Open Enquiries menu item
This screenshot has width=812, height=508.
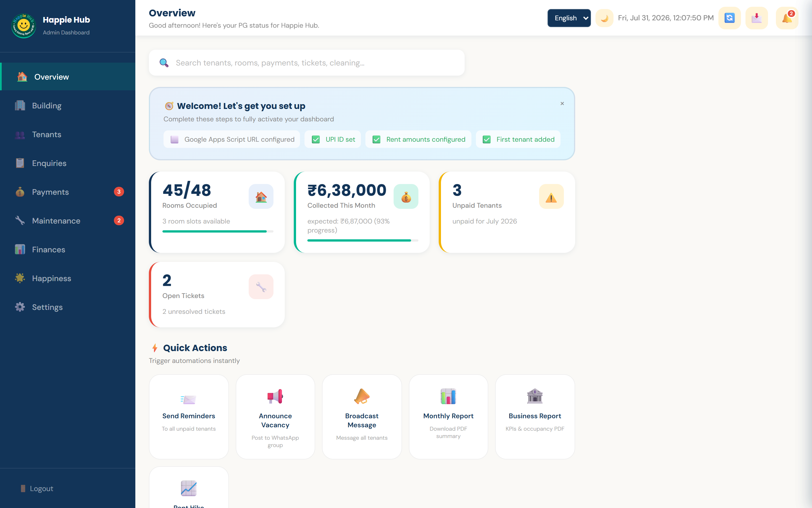click(x=68, y=163)
